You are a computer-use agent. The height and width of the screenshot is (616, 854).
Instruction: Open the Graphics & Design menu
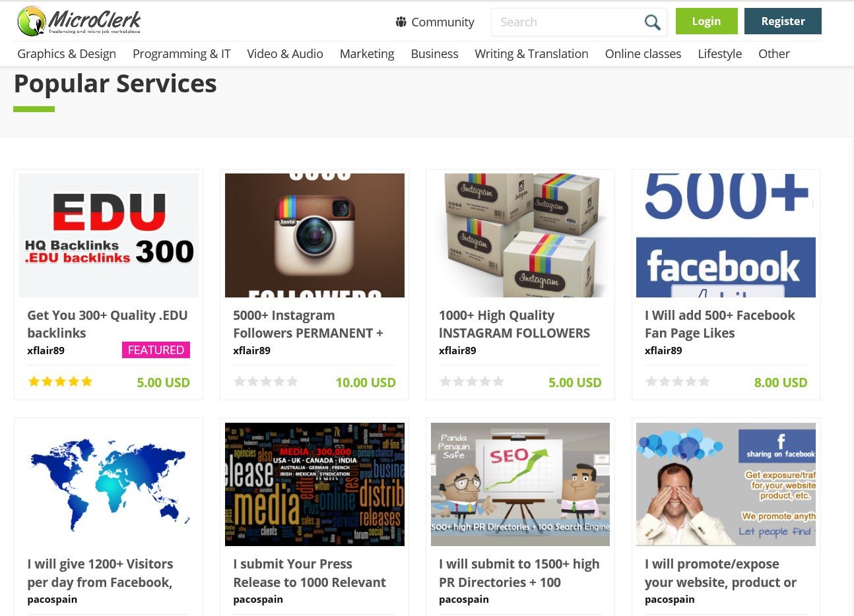[x=67, y=53]
